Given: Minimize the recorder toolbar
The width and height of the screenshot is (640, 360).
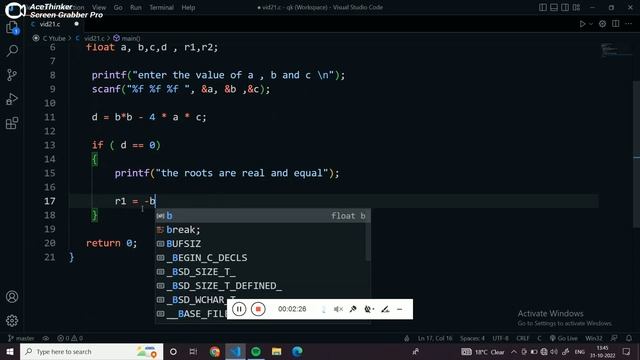Looking at the screenshot, I should 400,309.
